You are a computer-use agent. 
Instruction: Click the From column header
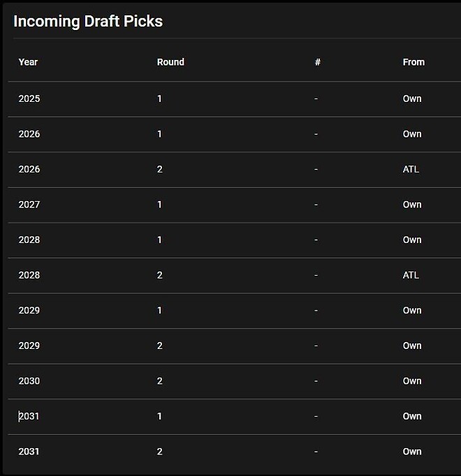pos(414,62)
